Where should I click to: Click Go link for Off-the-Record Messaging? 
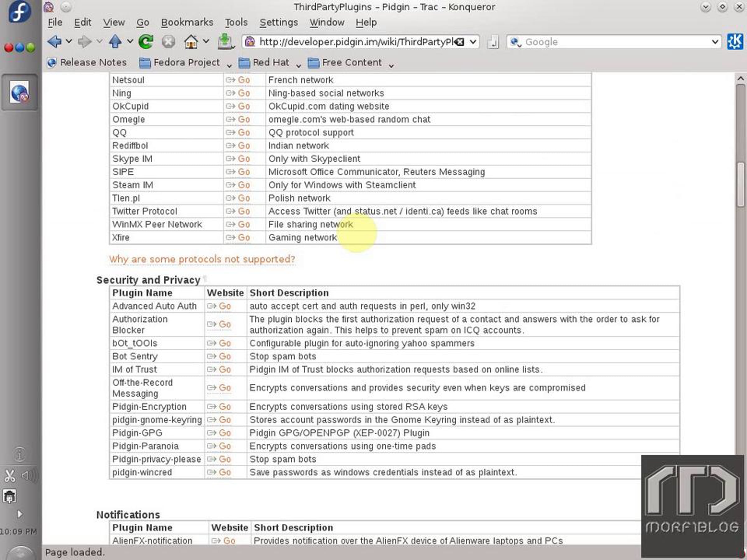(x=224, y=388)
